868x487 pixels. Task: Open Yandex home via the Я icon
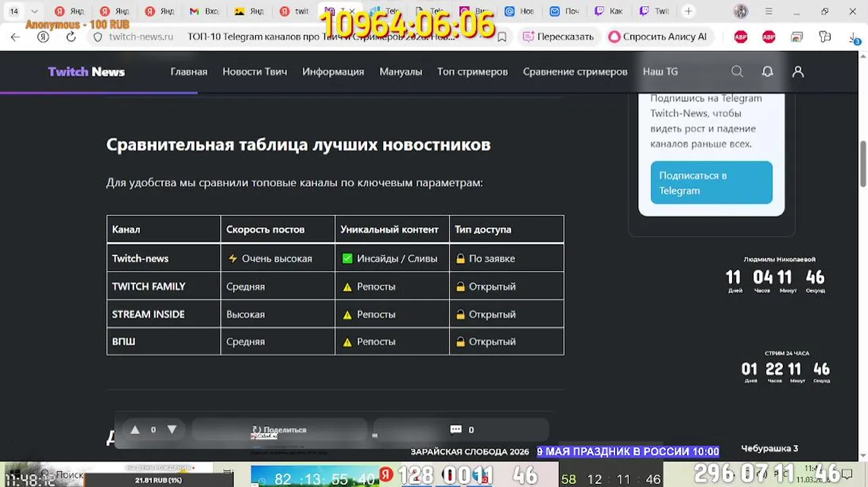pyautogui.click(x=43, y=37)
